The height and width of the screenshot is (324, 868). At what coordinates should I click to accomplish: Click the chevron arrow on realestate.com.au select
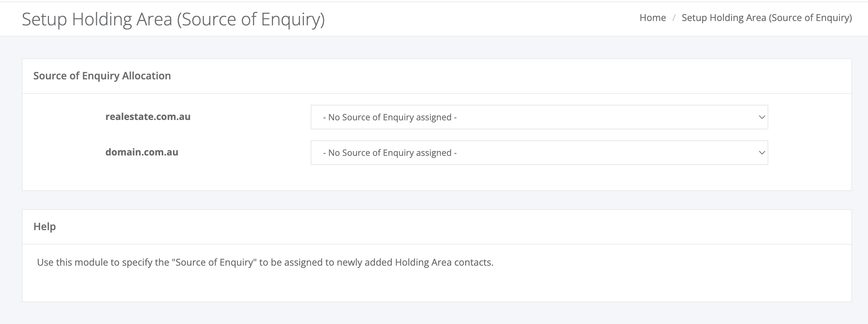coord(762,117)
